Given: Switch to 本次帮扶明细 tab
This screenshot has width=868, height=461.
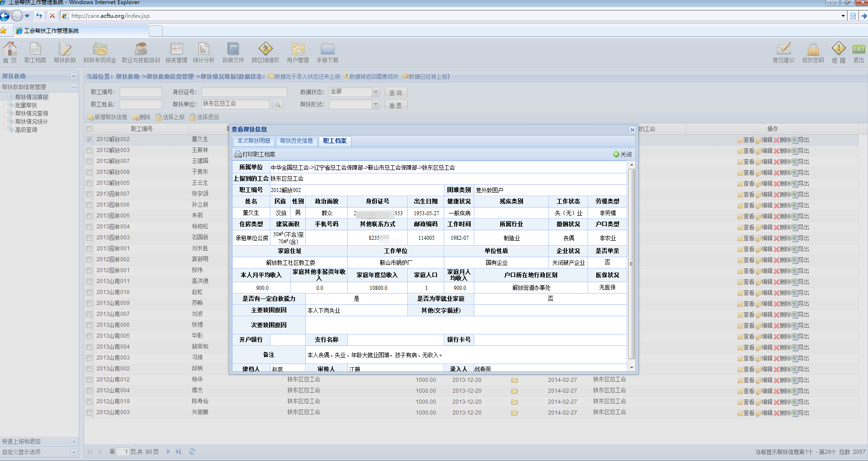Looking at the screenshot, I should (x=254, y=141).
